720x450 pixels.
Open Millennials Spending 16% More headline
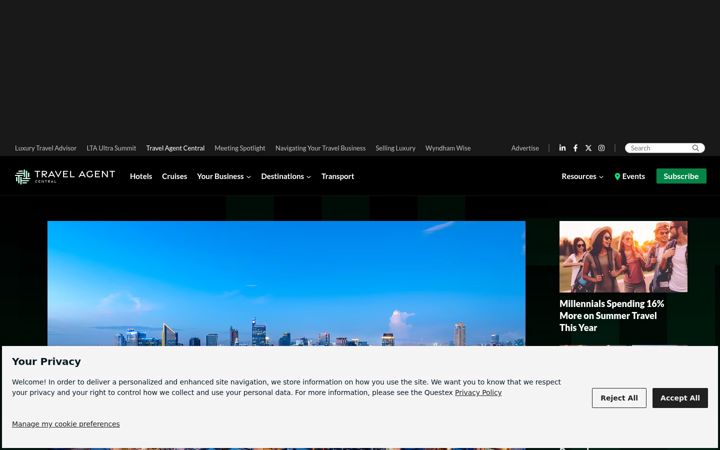click(612, 315)
